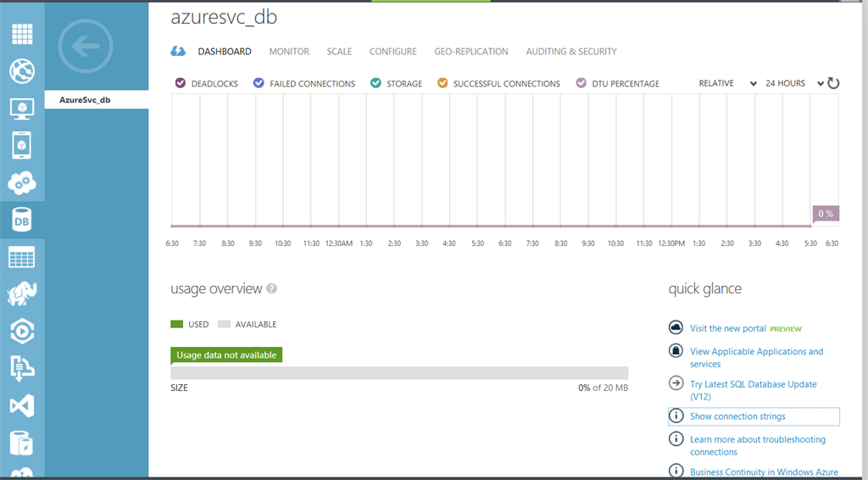Click info icon beside Business Continuity
The height and width of the screenshot is (480, 868).
(x=676, y=471)
